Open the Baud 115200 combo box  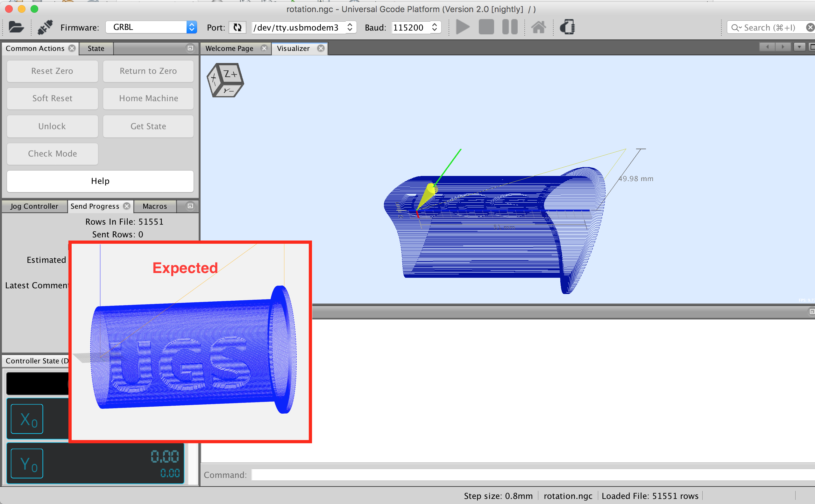pyautogui.click(x=416, y=27)
